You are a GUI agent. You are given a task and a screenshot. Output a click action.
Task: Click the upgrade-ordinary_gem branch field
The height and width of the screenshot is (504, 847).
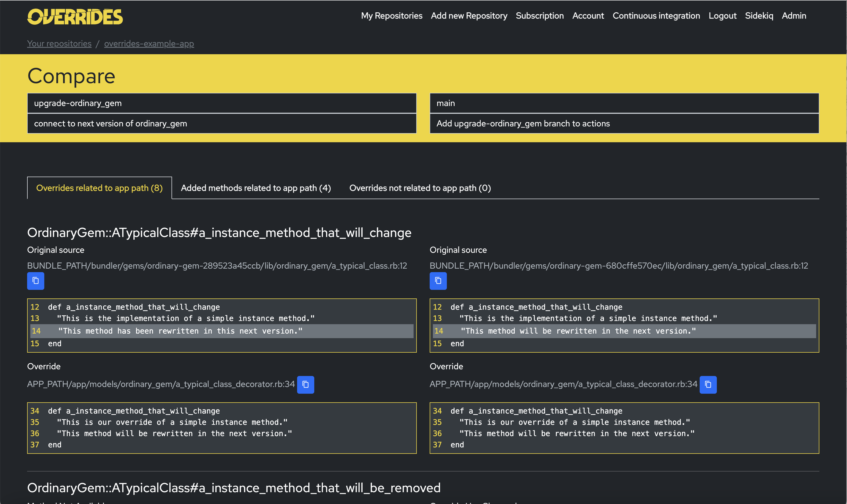(x=222, y=103)
